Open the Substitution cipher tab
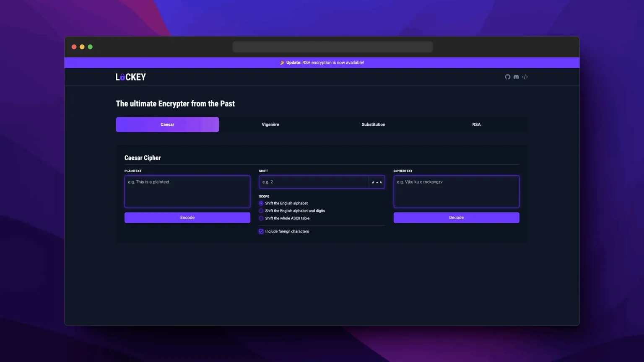This screenshot has height=362, width=644. coord(373,124)
